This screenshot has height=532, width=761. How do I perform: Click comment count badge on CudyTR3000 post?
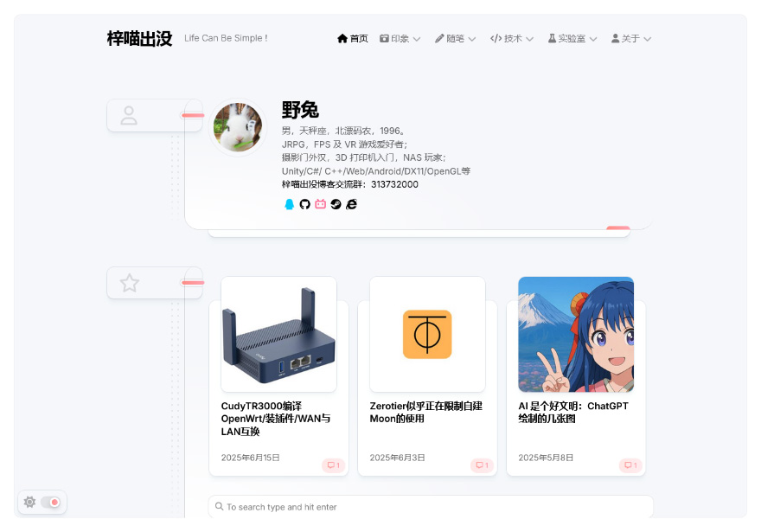[x=333, y=465]
